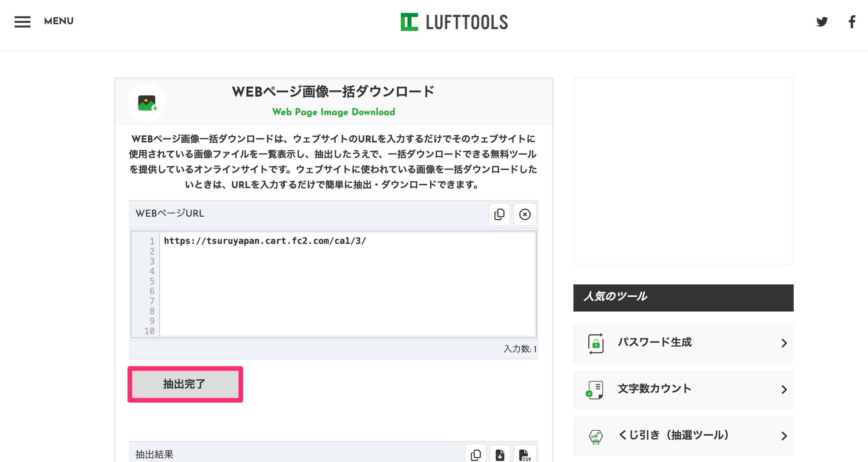Click the MENU label in the header
The image size is (868, 462).
pos(58,21)
